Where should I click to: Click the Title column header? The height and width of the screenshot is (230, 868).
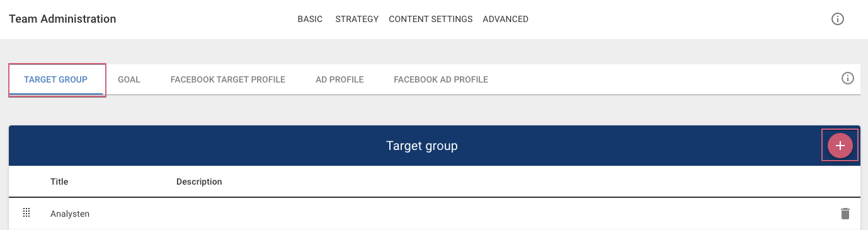pyautogui.click(x=59, y=181)
